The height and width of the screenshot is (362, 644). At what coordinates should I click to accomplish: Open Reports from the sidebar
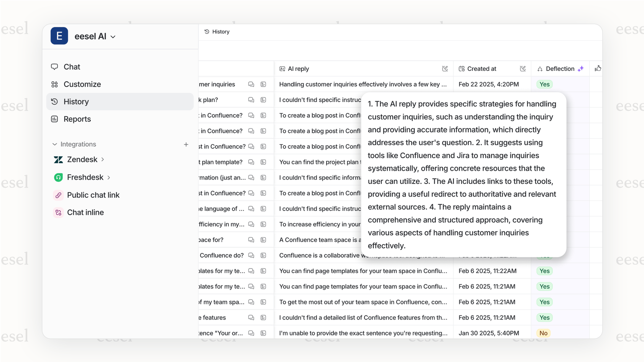pos(77,119)
